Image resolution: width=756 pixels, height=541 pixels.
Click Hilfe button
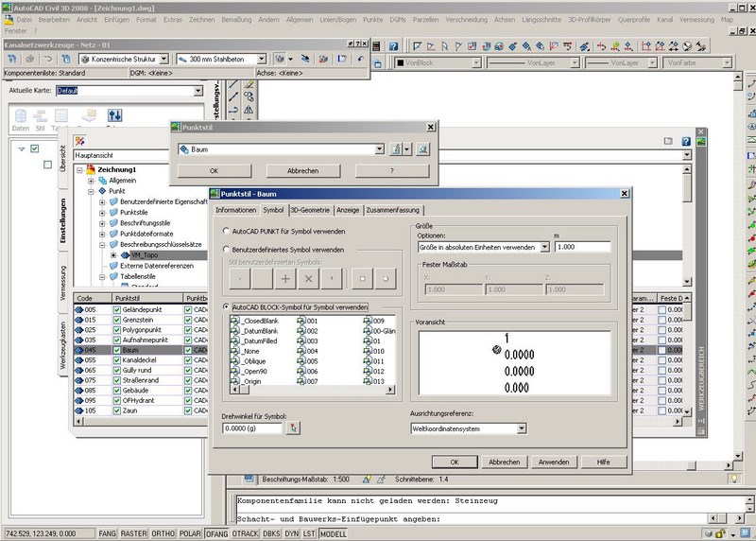click(604, 462)
